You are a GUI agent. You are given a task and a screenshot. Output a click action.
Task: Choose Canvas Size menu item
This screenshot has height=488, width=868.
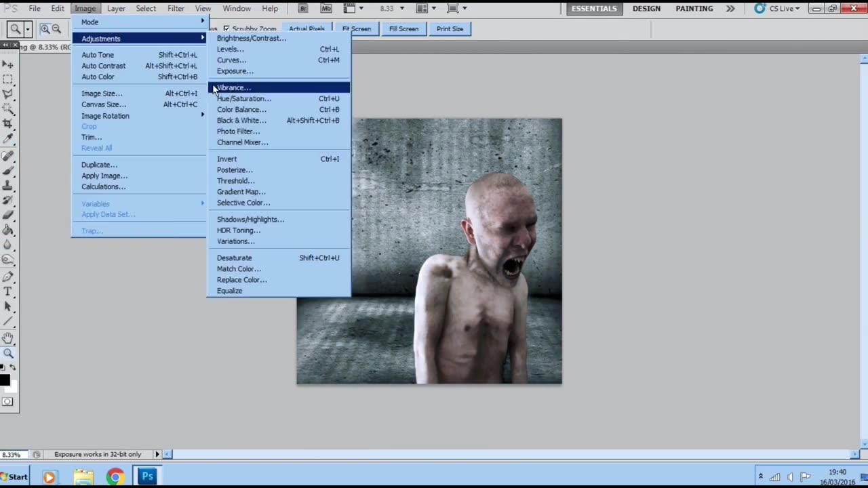coord(140,104)
